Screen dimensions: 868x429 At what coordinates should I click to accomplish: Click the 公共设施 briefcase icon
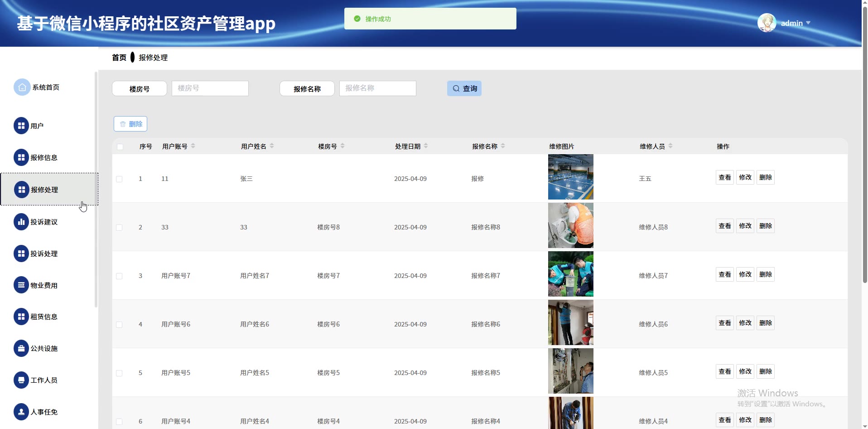pos(21,349)
